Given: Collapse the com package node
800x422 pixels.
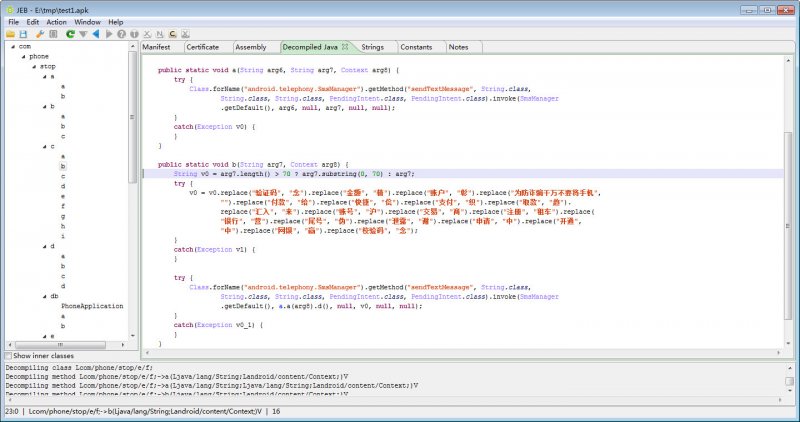Looking at the screenshot, I should tap(13, 46).
